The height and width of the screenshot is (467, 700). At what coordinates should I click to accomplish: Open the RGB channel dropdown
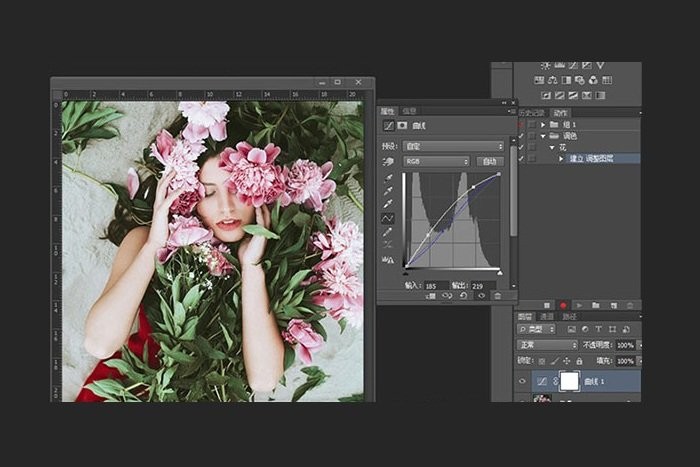tap(436, 161)
